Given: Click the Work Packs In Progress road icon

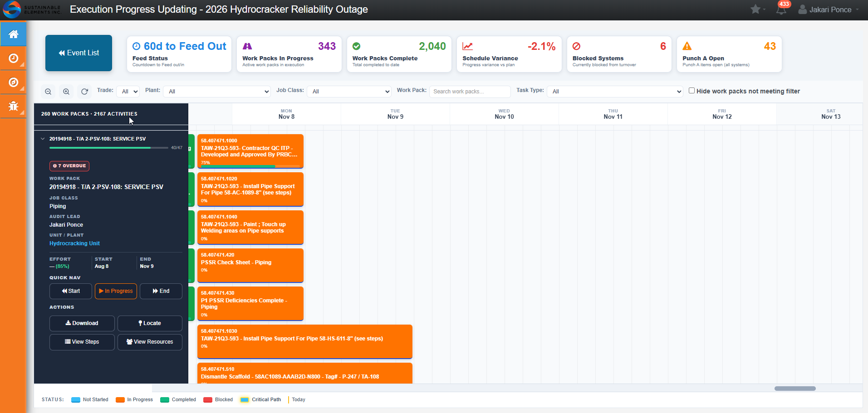Looking at the screenshot, I should click(x=247, y=46).
